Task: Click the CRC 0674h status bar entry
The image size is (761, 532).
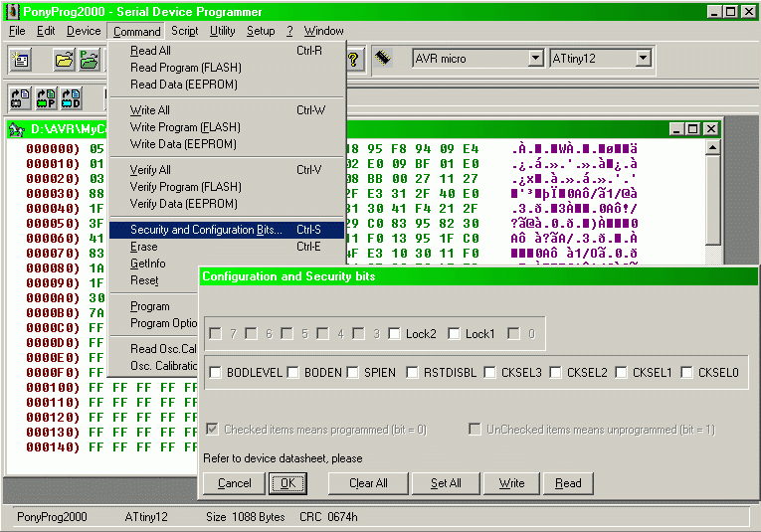Action: tap(328, 517)
